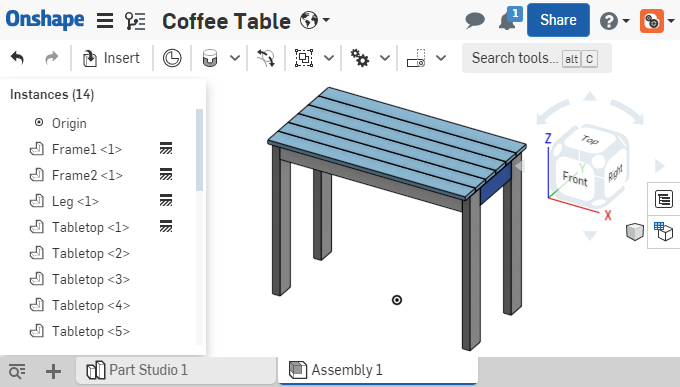Expand the Coffee Table document dropdown arrow
Image resolution: width=680 pixels, height=387 pixels.
[x=326, y=20]
